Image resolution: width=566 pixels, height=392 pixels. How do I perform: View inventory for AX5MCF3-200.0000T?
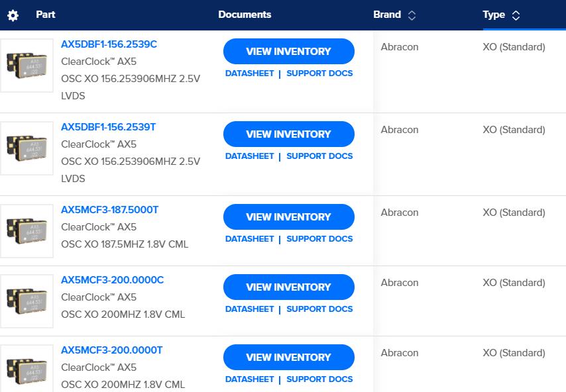tap(288, 358)
